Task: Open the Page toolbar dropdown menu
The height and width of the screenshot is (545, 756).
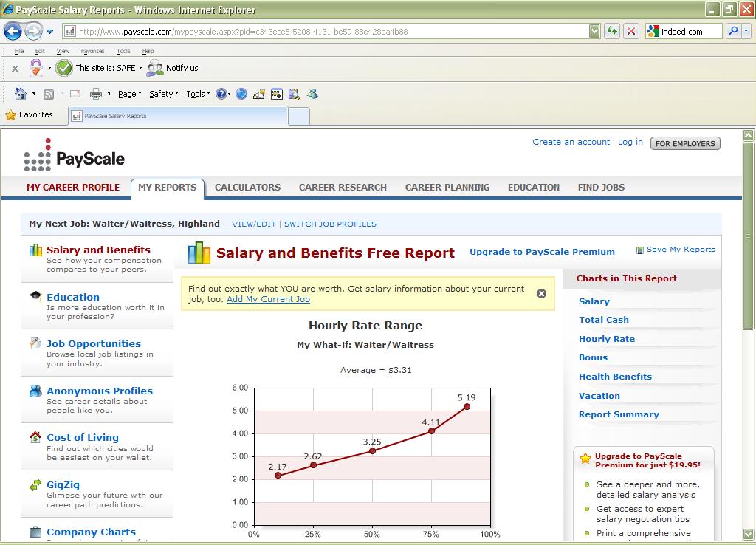Action: 129,94
